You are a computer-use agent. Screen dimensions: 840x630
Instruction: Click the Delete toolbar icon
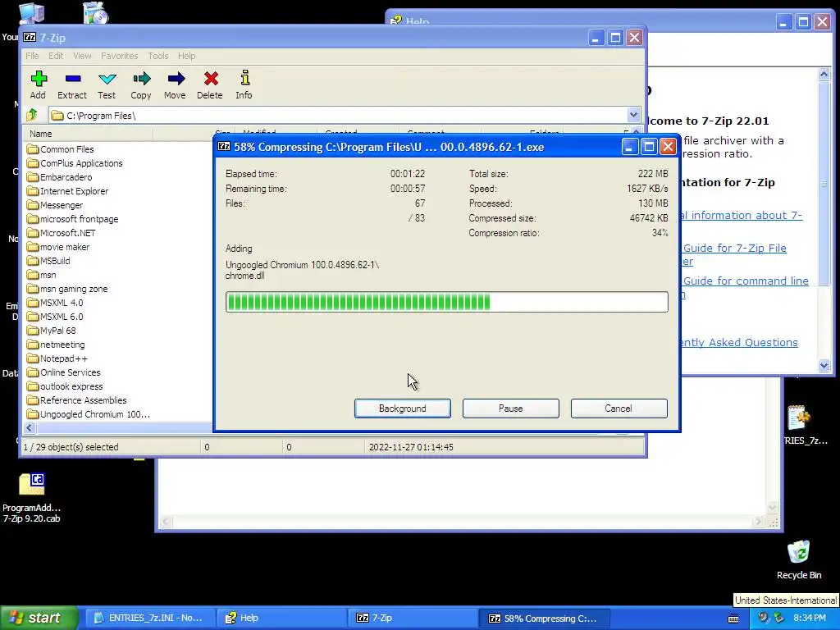click(x=210, y=84)
